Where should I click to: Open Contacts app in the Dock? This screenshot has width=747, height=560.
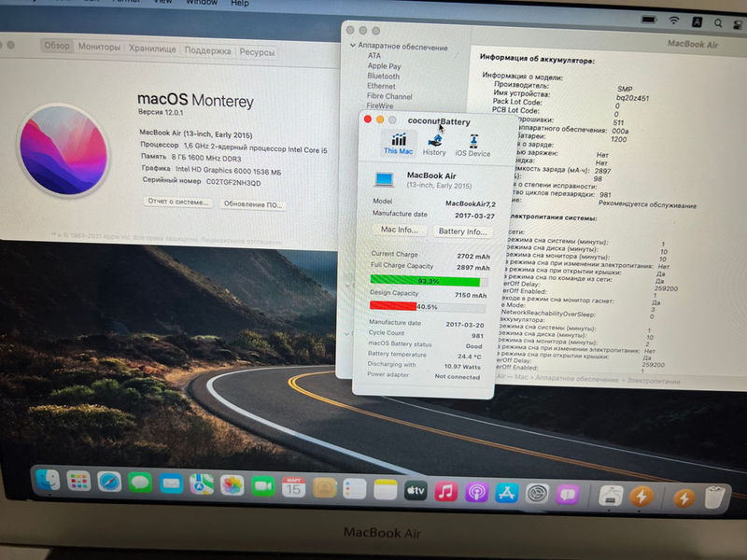click(324, 488)
